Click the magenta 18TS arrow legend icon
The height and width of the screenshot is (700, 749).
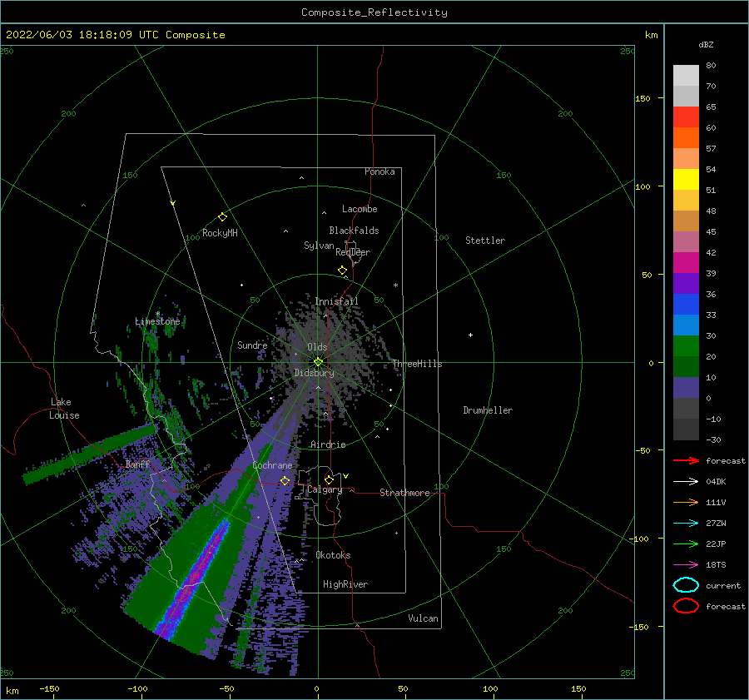click(686, 565)
